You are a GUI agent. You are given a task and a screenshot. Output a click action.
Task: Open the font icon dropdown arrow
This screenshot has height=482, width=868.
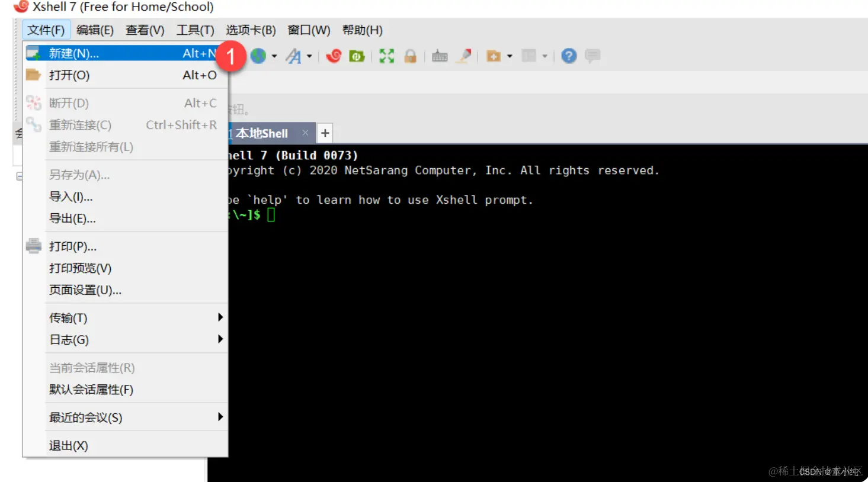click(x=309, y=56)
